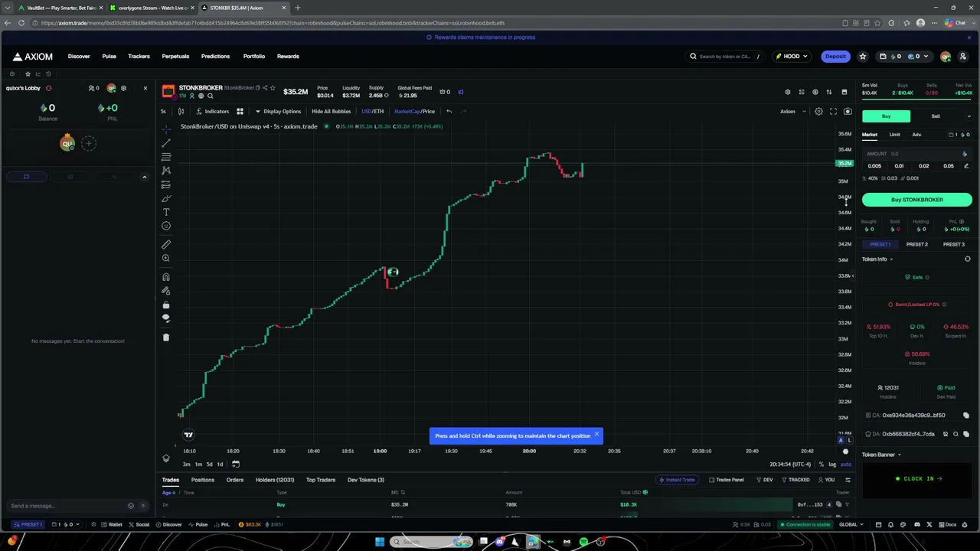Open the Indicators menu
The height and width of the screenshot is (551, 980).
point(213,112)
